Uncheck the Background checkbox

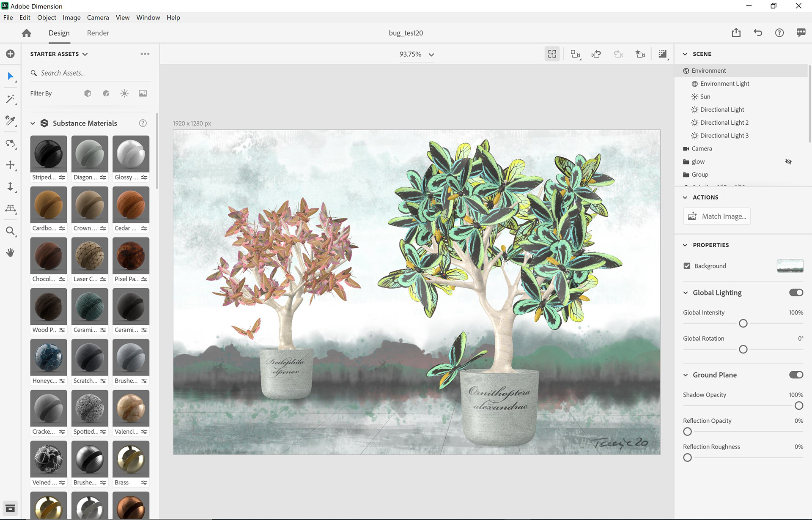(x=687, y=266)
